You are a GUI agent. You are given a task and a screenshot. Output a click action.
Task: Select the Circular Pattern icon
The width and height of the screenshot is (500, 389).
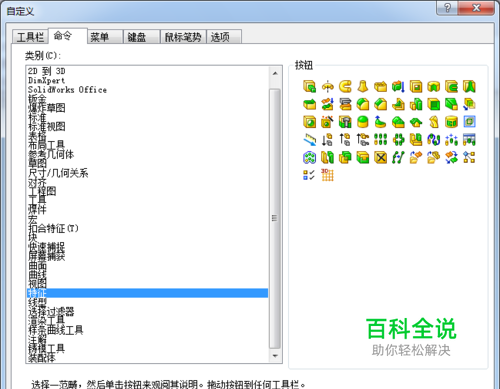[x=398, y=140]
